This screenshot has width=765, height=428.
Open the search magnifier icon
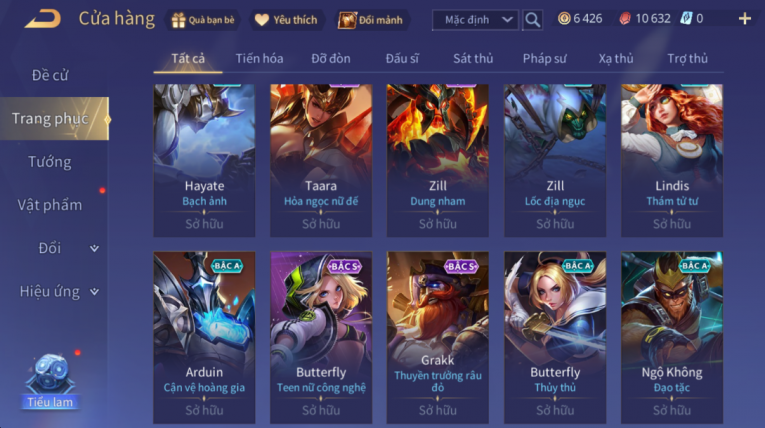click(x=532, y=20)
